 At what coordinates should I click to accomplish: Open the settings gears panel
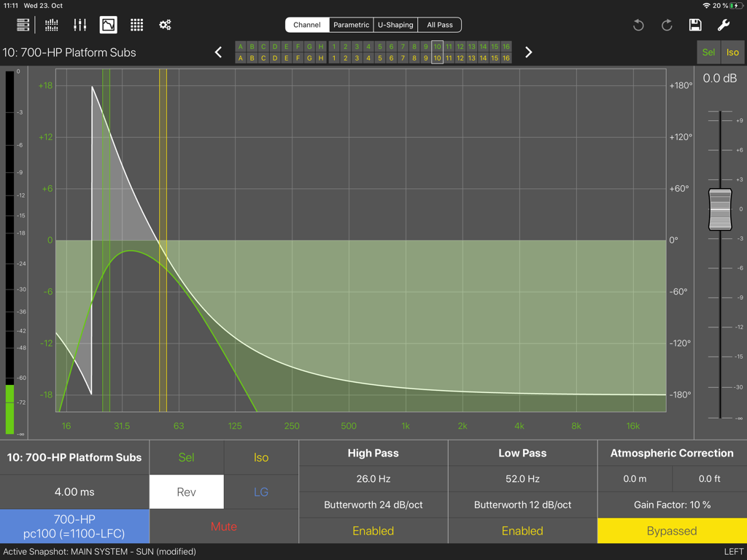click(165, 24)
